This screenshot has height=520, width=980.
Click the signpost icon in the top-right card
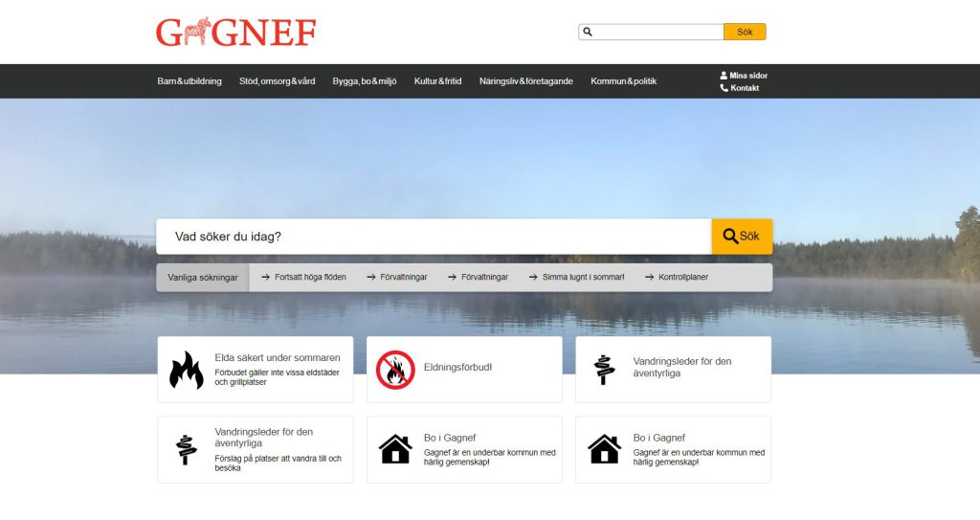(x=604, y=370)
